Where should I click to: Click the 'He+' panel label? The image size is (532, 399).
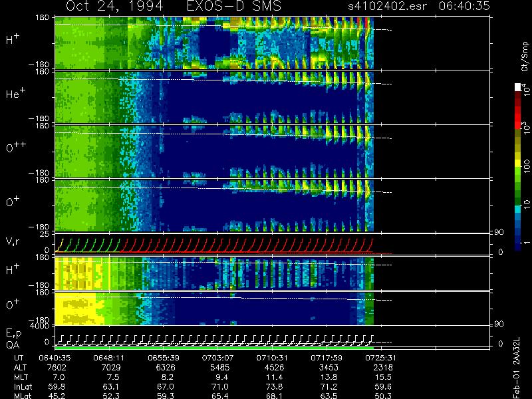[x=15, y=93]
